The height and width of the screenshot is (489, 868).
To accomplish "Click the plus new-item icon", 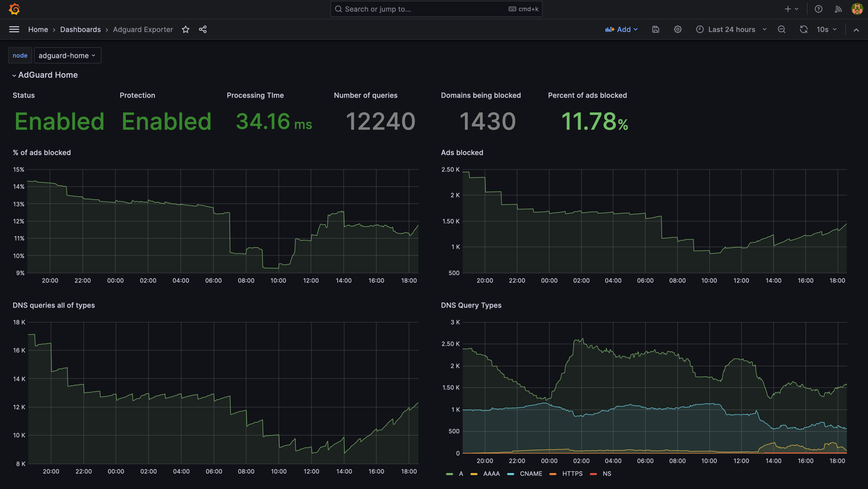I will (x=791, y=9).
